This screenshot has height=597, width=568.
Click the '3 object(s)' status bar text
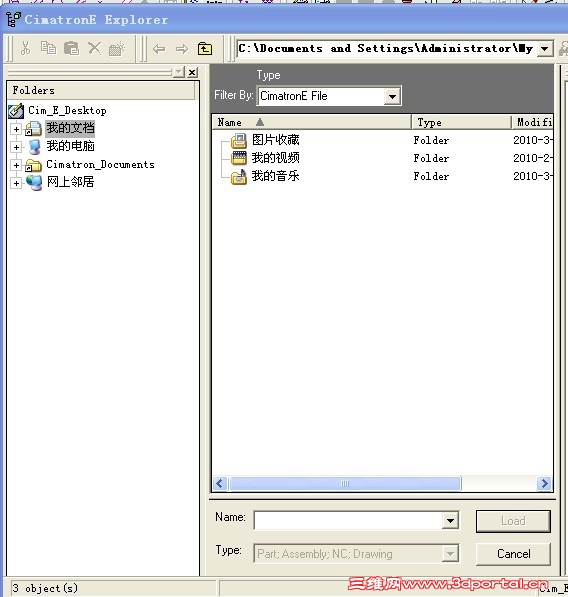45,588
